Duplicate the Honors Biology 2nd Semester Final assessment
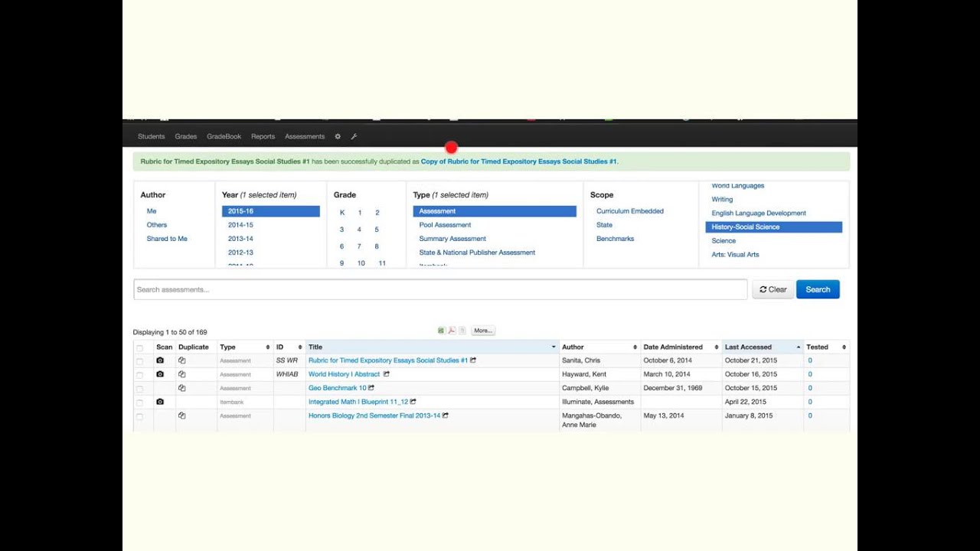 (182, 416)
